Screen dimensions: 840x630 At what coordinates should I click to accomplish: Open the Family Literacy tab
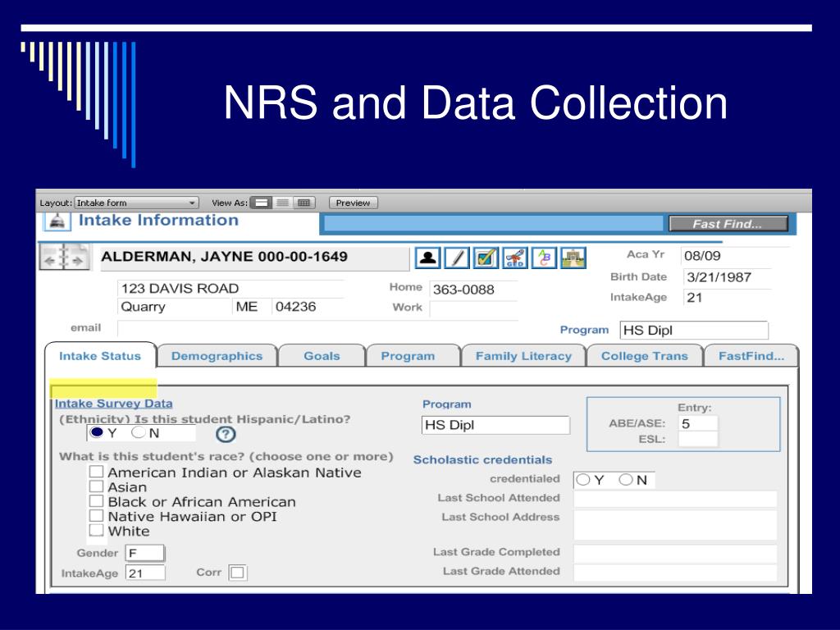[523, 356]
